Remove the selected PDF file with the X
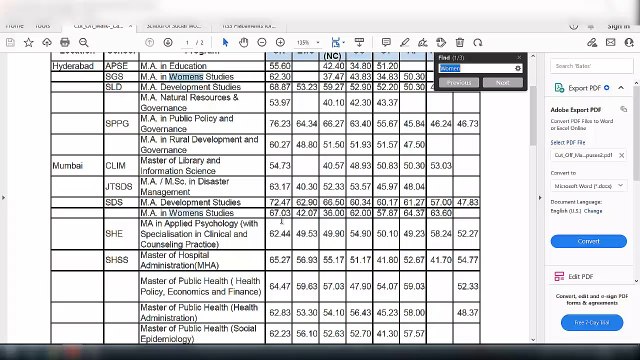 coord(622,155)
